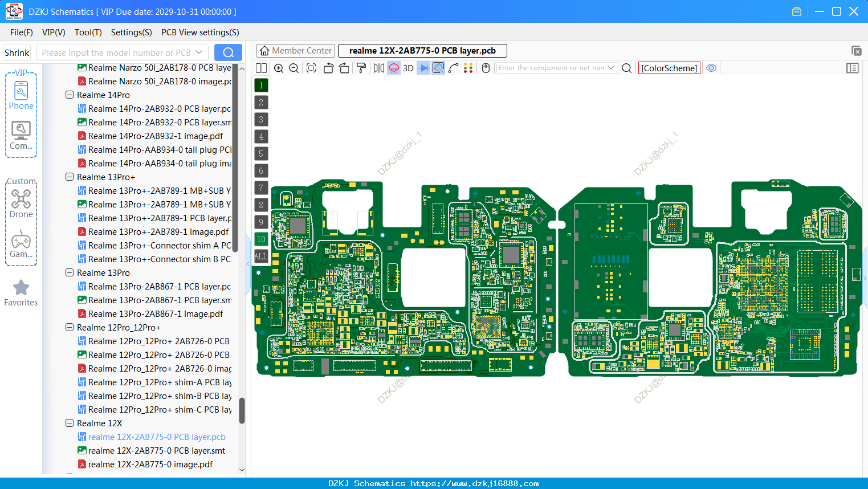Screen dimensions: 868x489
Task: Collapse the Realme 13Pro+ tree node
Action: pos(70,177)
